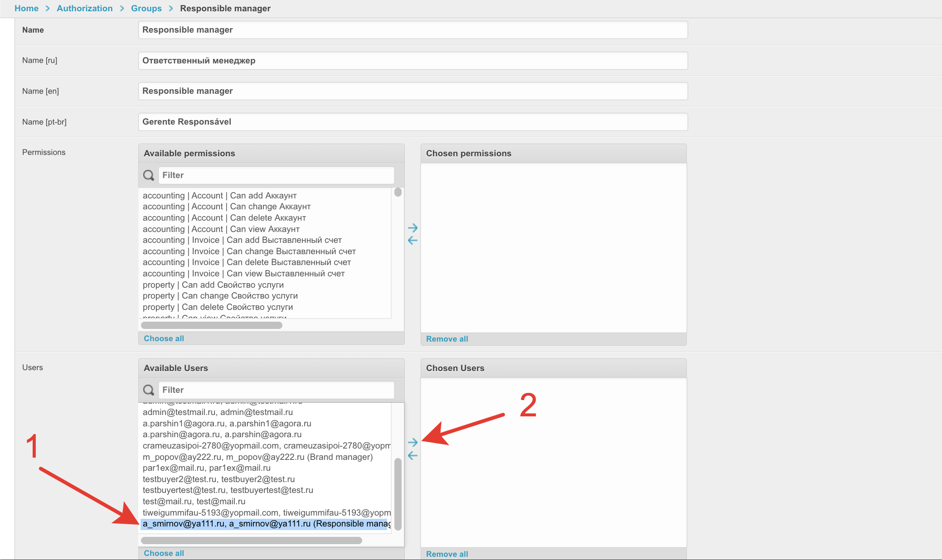Screen dimensions: 942x560
Task: Remove all chosen users
Action: [x=447, y=554]
